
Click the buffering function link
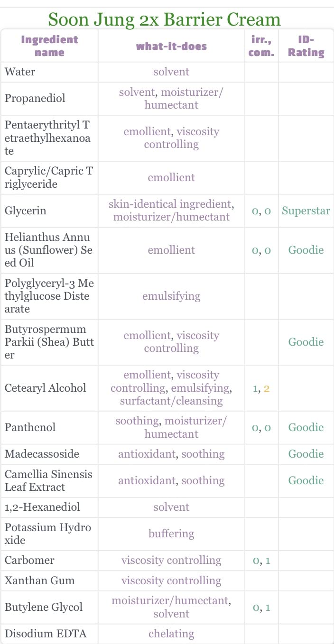[171, 534]
